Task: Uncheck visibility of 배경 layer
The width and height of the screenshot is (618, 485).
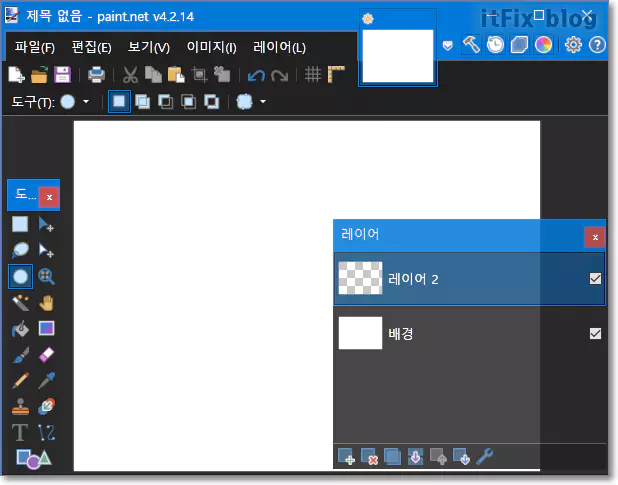Action: [x=595, y=333]
